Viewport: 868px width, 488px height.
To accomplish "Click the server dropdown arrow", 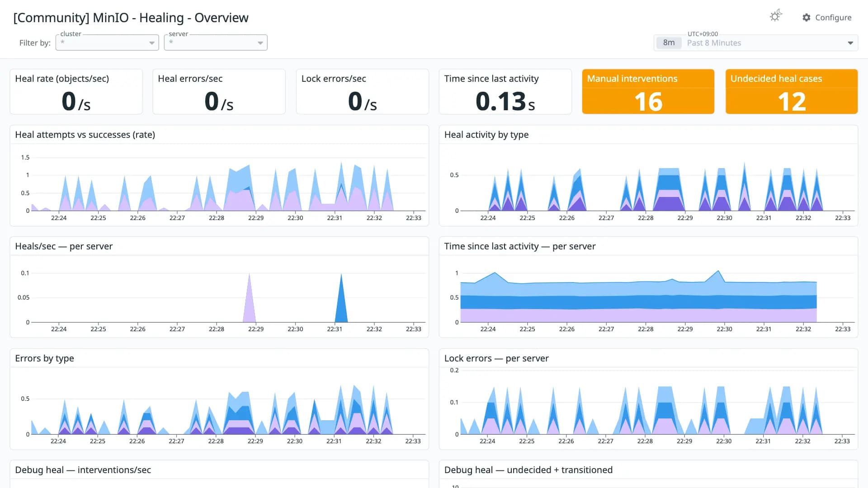I will 260,43.
